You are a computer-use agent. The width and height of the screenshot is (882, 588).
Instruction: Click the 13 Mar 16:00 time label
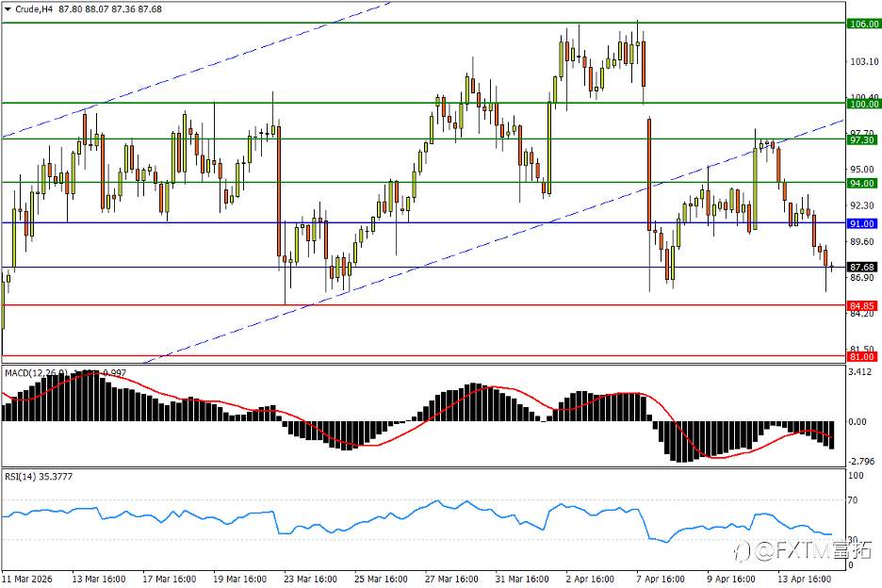(x=99, y=579)
